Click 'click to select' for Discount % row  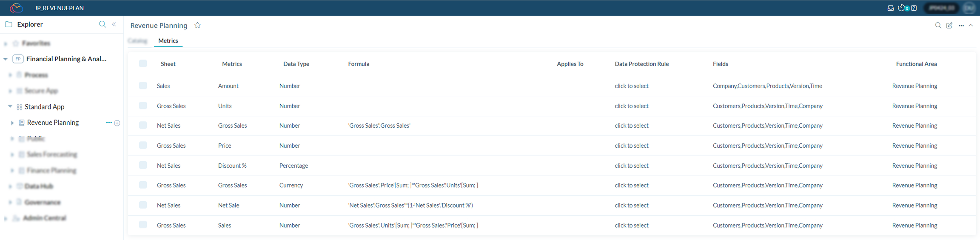pos(631,166)
